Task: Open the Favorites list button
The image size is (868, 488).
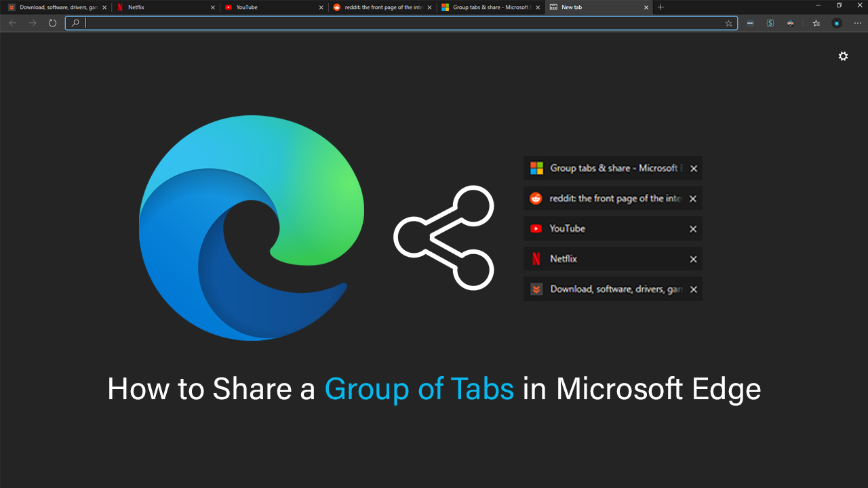Action: point(816,23)
